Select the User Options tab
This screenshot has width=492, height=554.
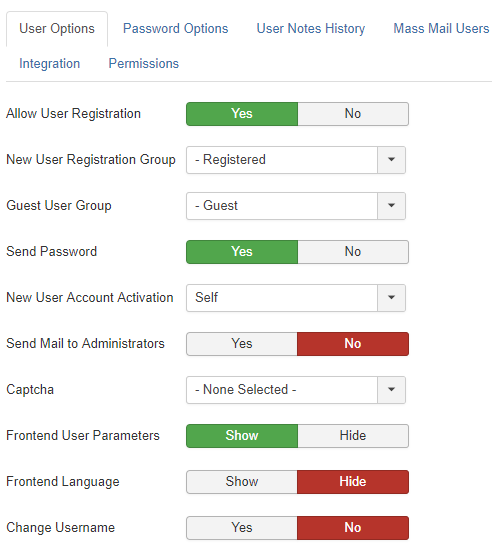[x=57, y=29]
